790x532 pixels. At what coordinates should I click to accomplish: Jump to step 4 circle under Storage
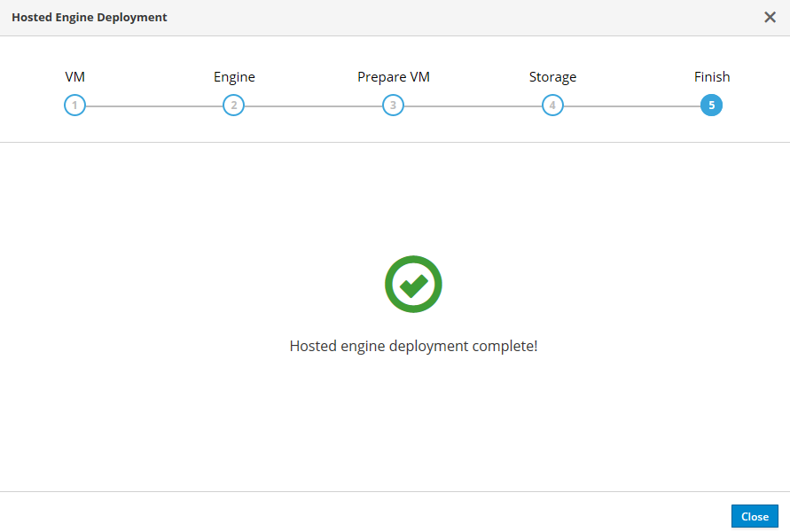pos(552,106)
